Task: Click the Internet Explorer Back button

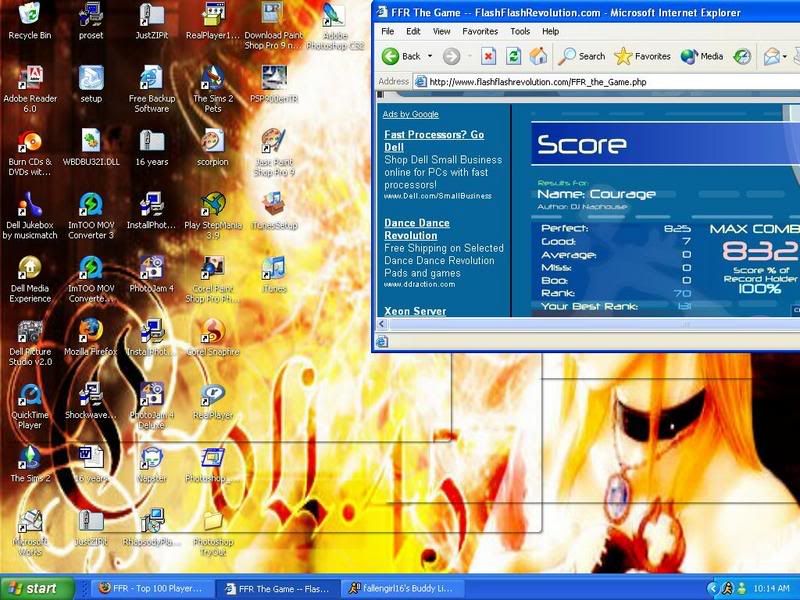Action: coord(402,56)
